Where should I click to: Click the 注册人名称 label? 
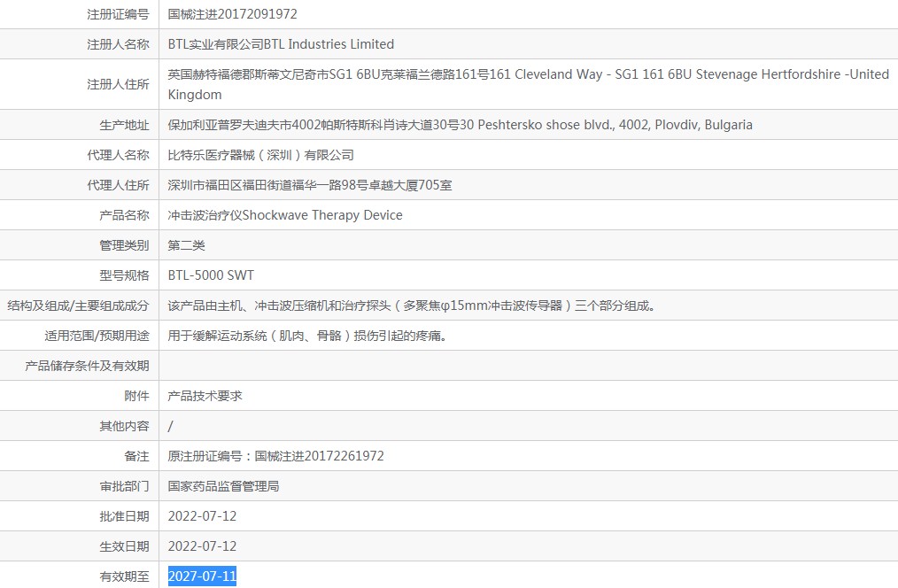tap(118, 44)
